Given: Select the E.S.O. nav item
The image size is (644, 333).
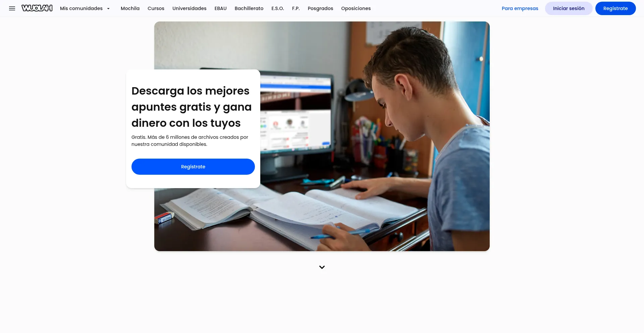Looking at the screenshot, I should point(278,8).
